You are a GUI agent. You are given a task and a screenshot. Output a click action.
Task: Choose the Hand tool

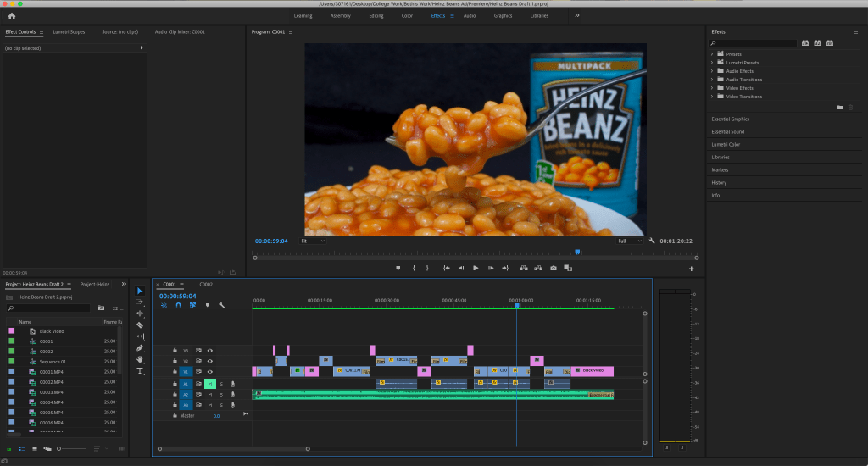140,359
